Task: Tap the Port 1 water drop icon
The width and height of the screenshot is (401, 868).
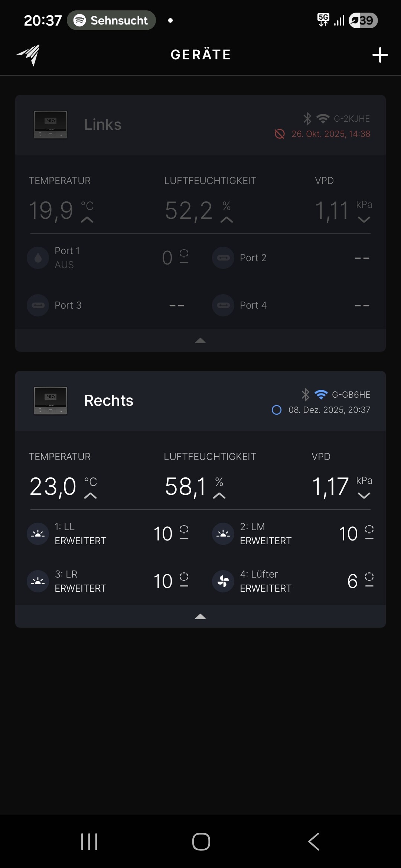Action: click(38, 257)
